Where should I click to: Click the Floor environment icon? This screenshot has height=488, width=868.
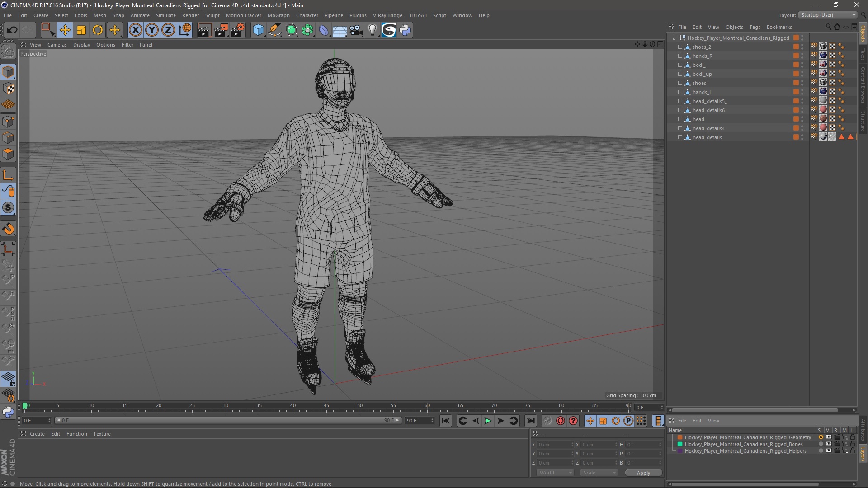click(340, 30)
